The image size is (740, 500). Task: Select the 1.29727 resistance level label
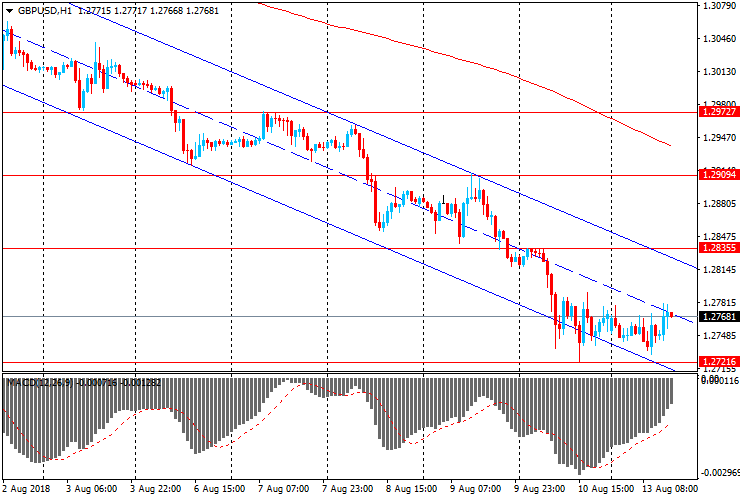719,112
